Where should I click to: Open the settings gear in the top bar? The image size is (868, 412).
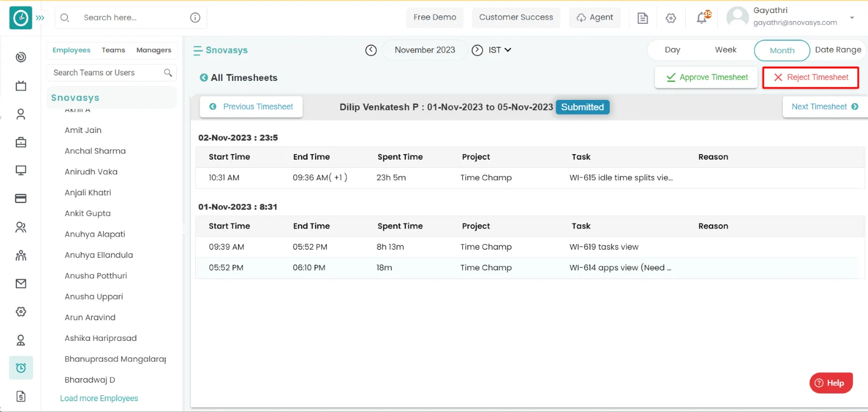point(671,18)
